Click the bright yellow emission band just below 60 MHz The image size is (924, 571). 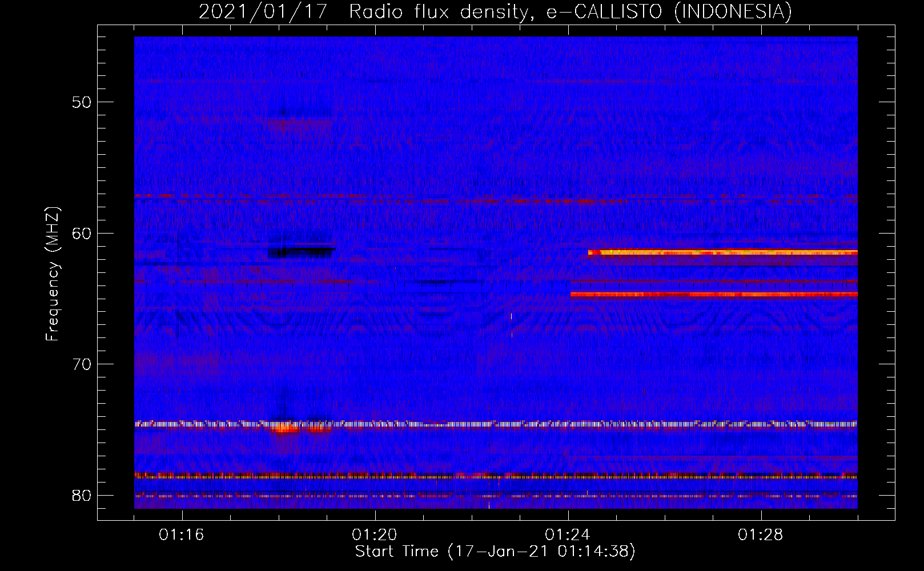coord(723,252)
